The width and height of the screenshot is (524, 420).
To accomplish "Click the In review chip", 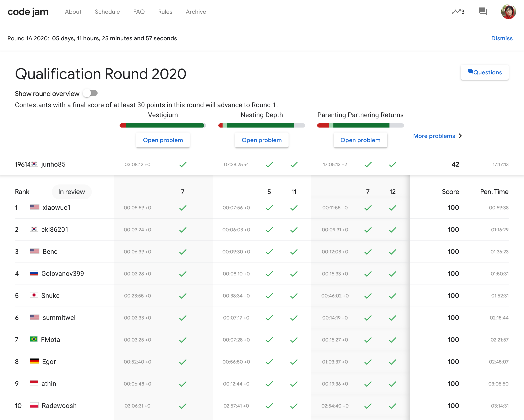I will click(71, 192).
